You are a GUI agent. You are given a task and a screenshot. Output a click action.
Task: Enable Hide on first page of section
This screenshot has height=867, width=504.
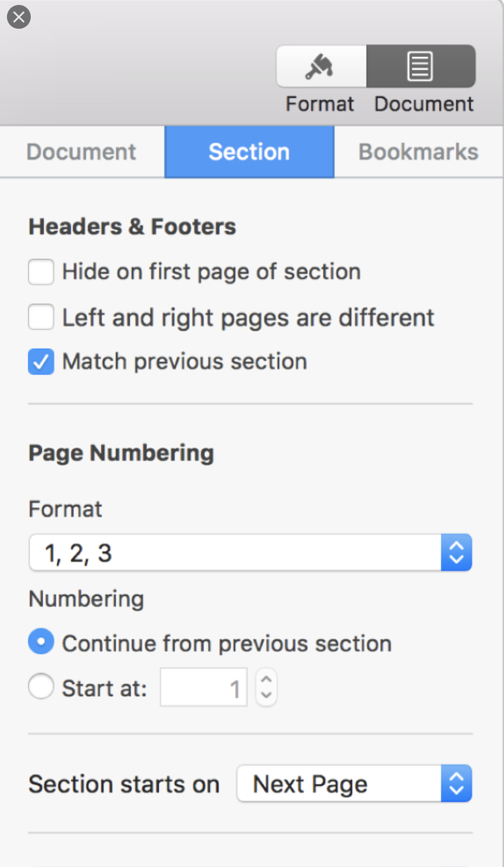pyautogui.click(x=41, y=272)
